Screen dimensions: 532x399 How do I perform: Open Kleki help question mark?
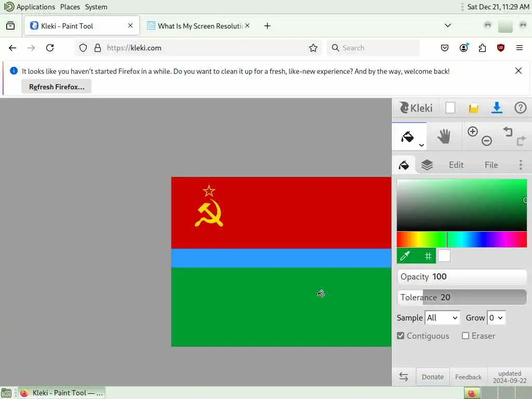[520, 108]
